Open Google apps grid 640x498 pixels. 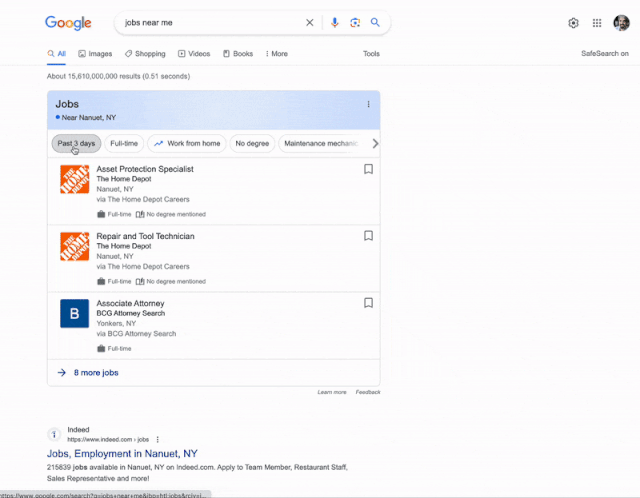tap(597, 23)
